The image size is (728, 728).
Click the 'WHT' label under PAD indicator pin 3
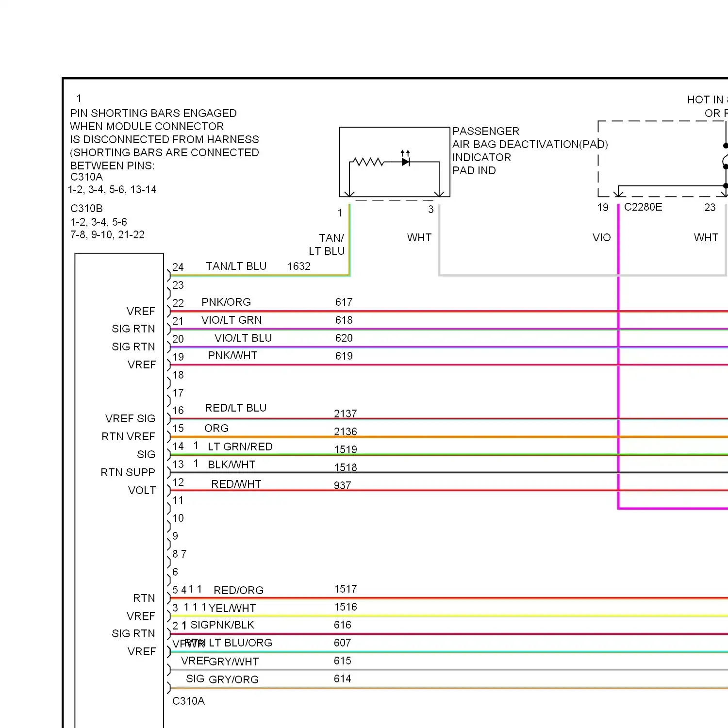tap(419, 238)
